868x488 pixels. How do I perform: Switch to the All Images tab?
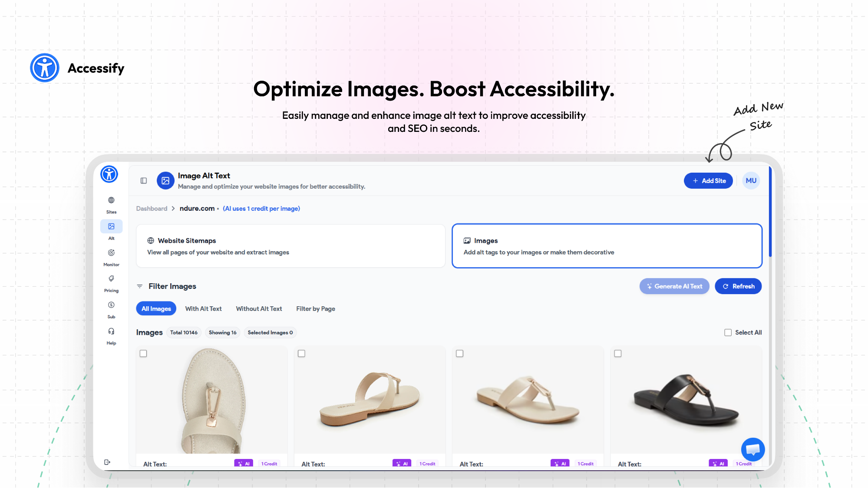pos(156,309)
